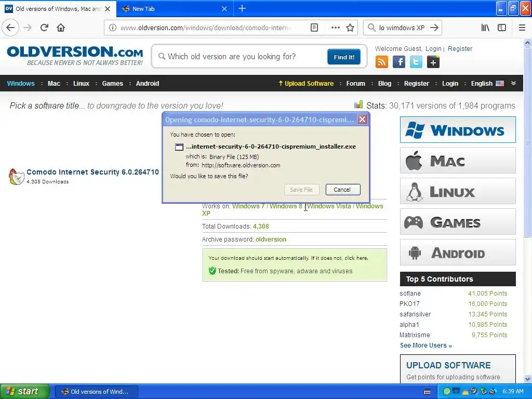Click the sofiane contributor name
Image resolution: width=532 pixels, height=399 pixels.
coord(410,294)
